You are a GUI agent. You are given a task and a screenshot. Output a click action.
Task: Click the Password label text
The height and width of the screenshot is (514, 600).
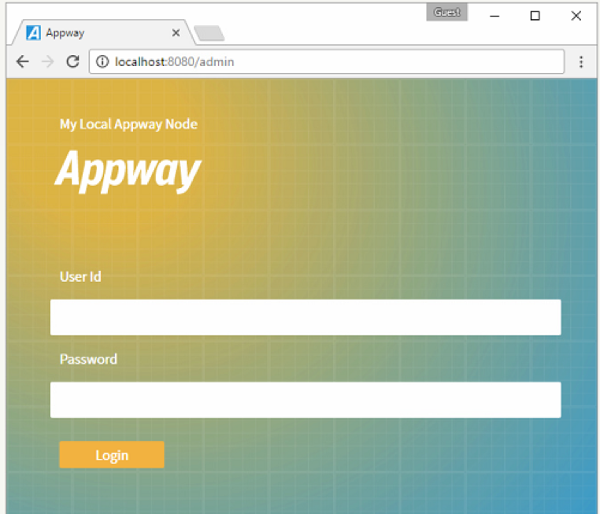(x=88, y=359)
